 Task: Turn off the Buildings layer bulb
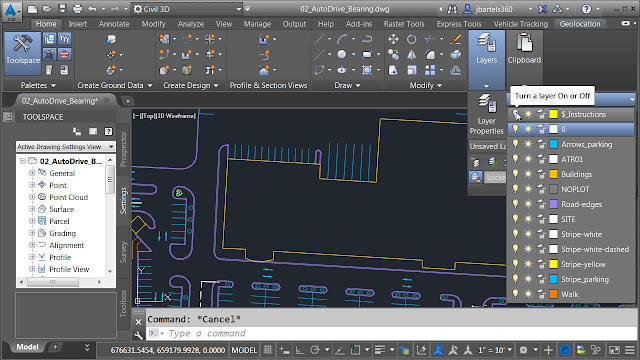[x=516, y=173]
